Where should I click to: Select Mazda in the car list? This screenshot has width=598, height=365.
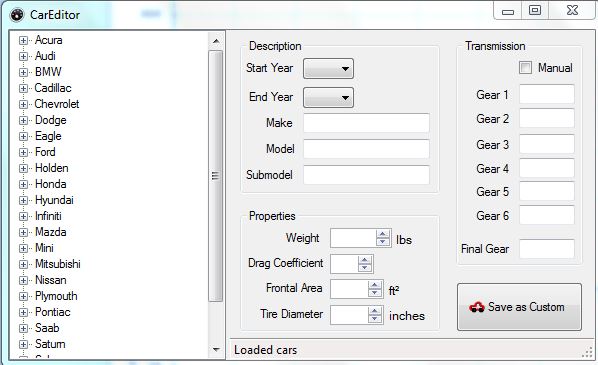tap(51, 232)
